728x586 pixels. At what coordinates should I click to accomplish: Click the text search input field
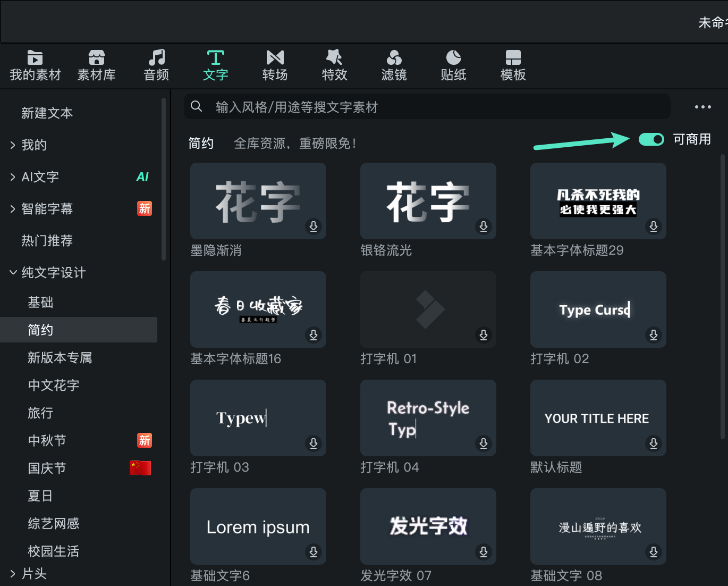(x=427, y=107)
